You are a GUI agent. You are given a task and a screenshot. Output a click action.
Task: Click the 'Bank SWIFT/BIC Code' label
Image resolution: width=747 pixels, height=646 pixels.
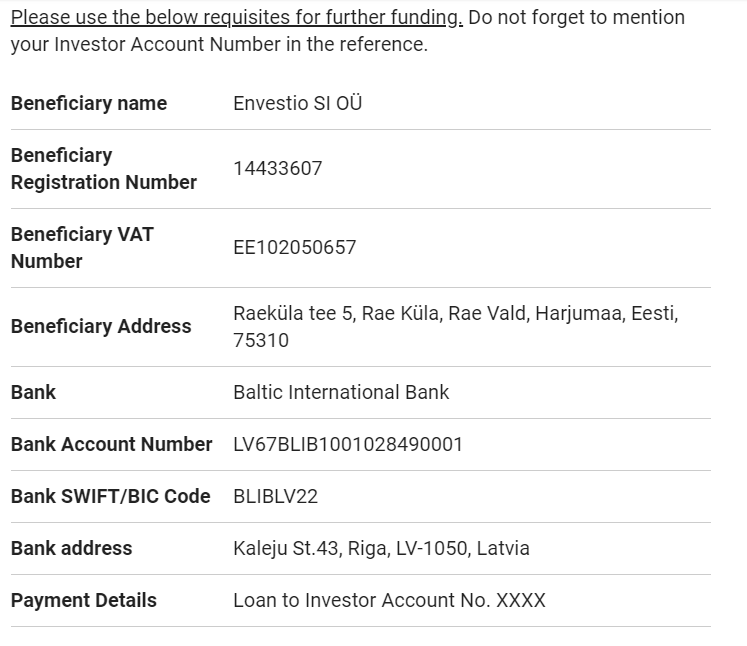pos(110,497)
